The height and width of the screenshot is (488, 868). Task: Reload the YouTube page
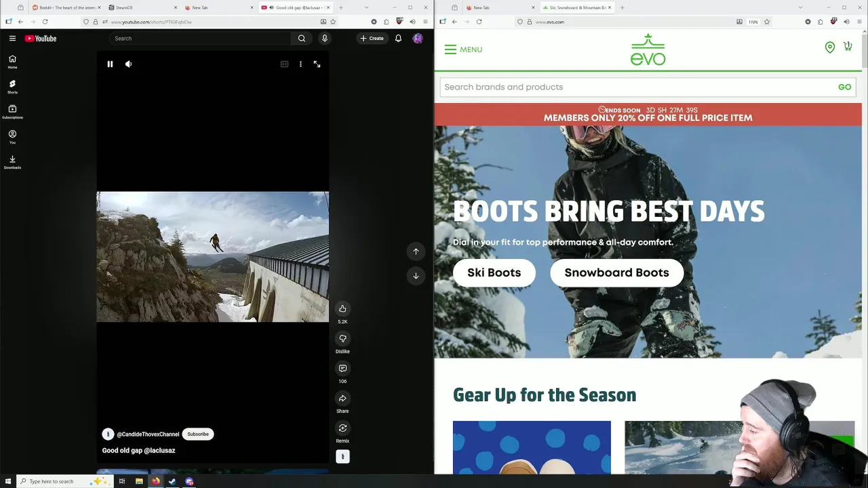tap(45, 22)
